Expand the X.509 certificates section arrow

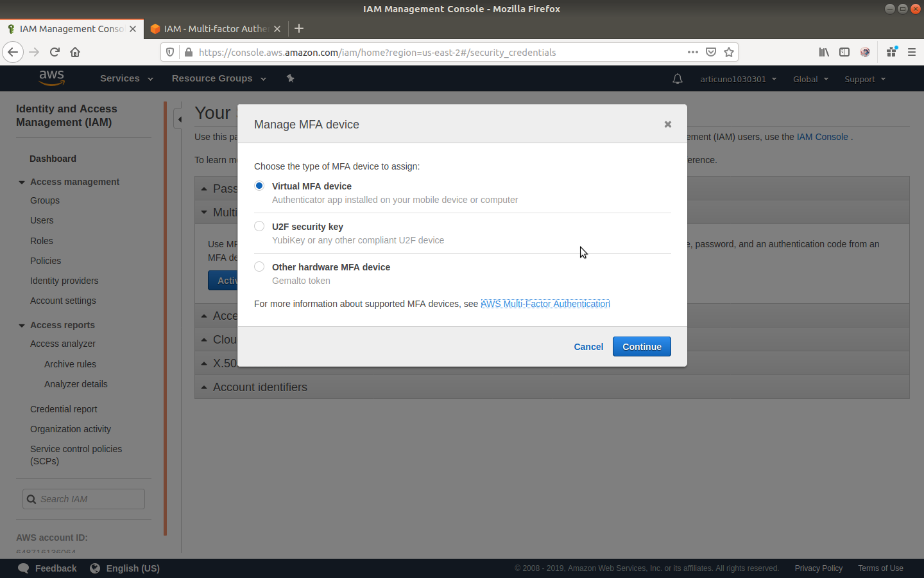point(204,363)
